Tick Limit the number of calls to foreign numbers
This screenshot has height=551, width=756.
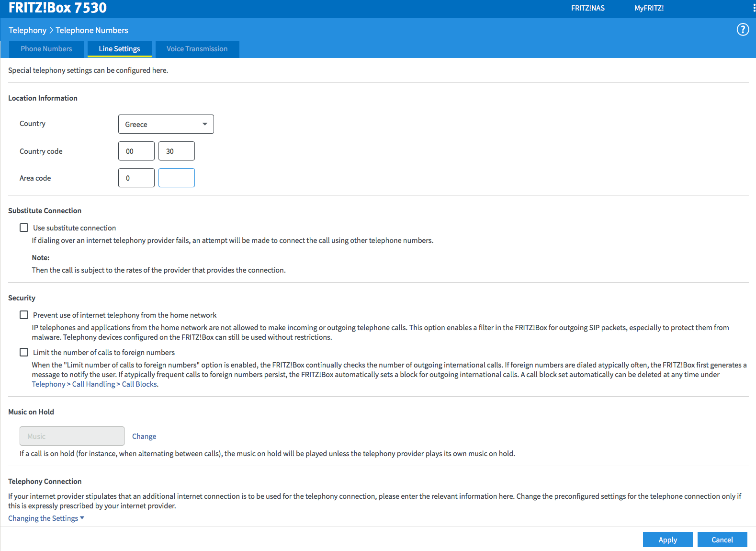point(24,352)
